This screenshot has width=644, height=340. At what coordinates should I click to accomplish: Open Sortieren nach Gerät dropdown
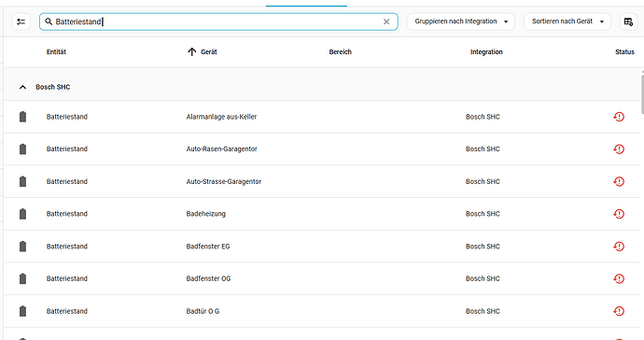[x=567, y=21]
